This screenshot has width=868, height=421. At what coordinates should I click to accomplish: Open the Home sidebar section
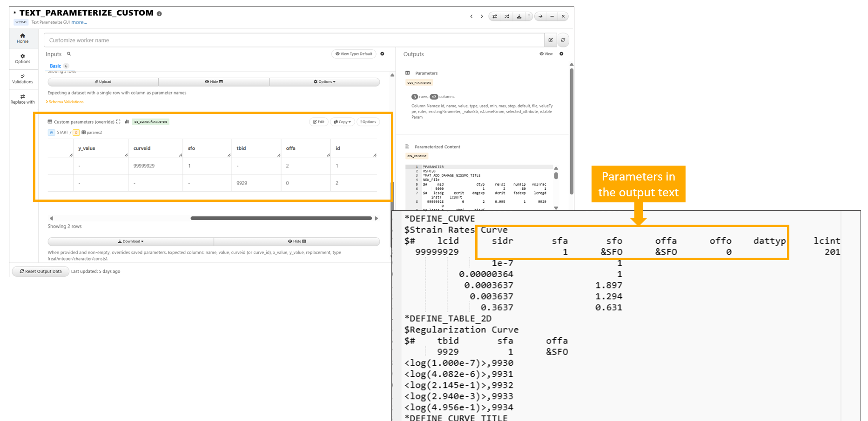pos(22,38)
